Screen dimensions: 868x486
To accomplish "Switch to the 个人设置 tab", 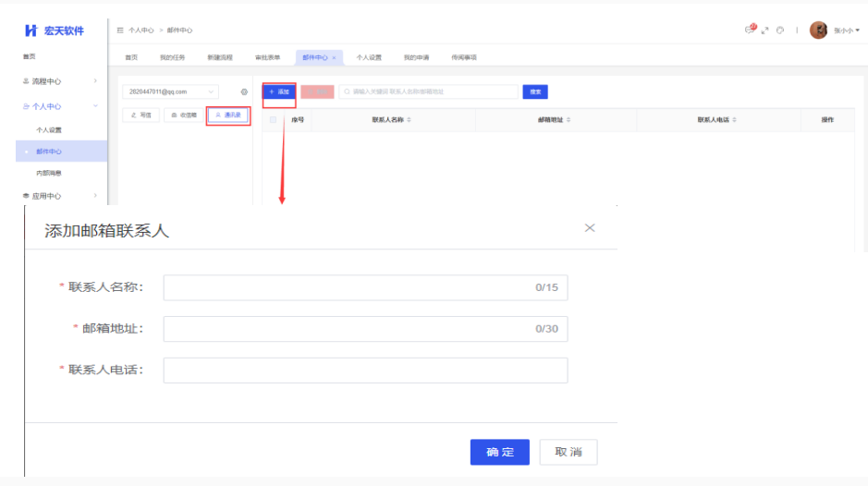I will (x=369, y=57).
